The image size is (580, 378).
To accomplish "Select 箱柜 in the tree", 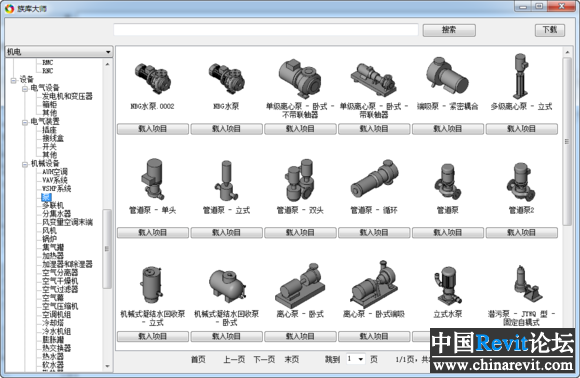I will (50, 105).
